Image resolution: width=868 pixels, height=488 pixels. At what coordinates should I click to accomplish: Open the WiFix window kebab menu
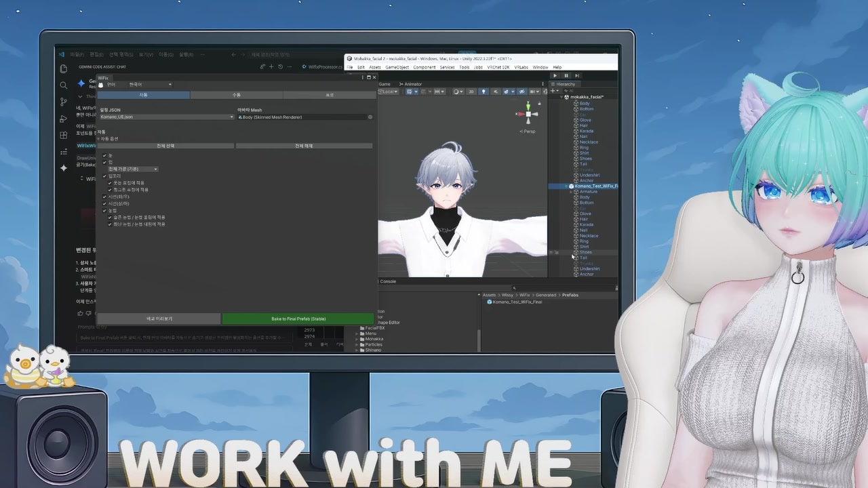[364, 77]
